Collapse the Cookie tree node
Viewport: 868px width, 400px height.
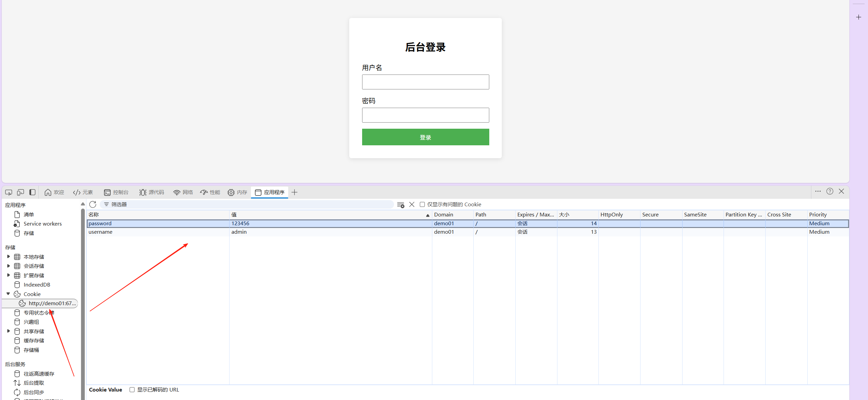8,294
